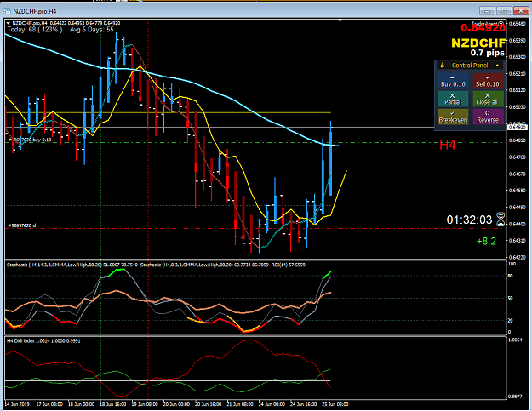532x411 pixels.
Task: Click the 0.64220 price axis value
Action: (518, 257)
